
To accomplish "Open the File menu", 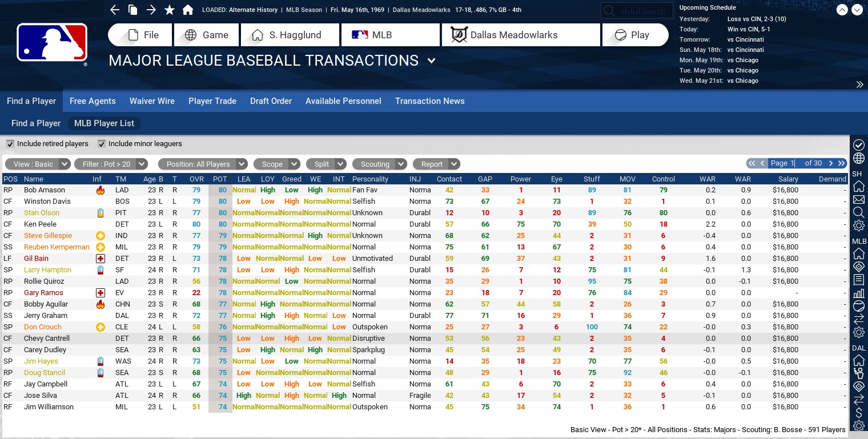I will (x=140, y=35).
